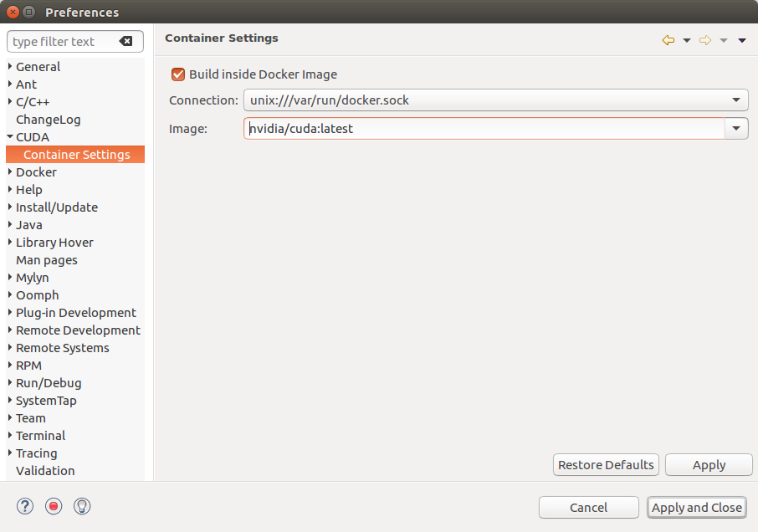The height and width of the screenshot is (532, 758).
Task: Restore Defaults for Container Settings
Action: point(606,464)
